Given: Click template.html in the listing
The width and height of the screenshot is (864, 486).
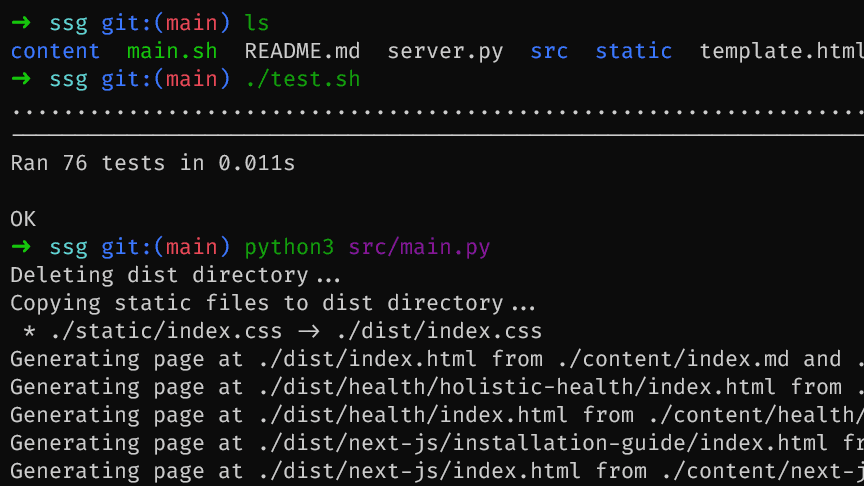Looking at the screenshot, I should pos(780,51).
